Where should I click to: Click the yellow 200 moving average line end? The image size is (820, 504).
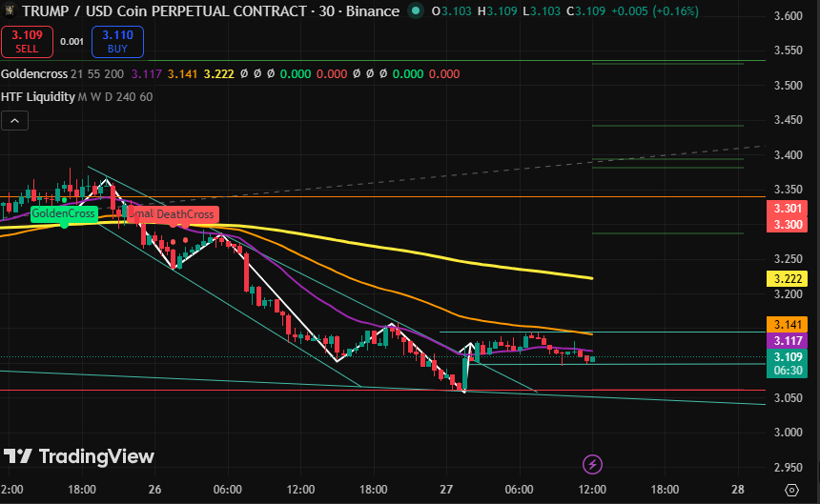tap(590, 278)
